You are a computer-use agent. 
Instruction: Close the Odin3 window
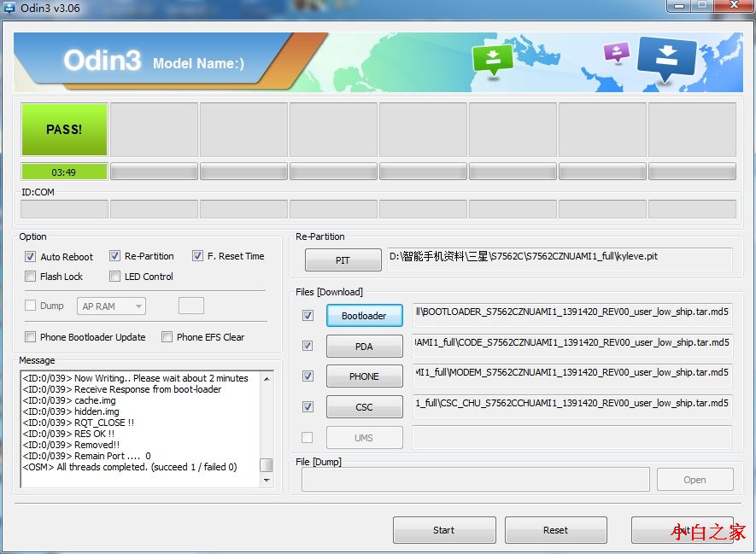[x=734, y=5]
